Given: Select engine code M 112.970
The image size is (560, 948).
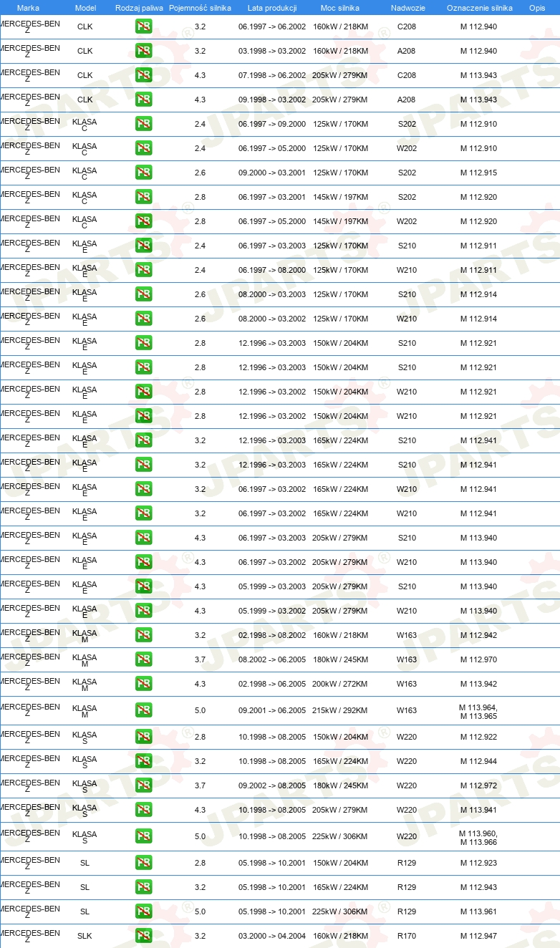Looking at the screenshot, I should tap(478, 659).
